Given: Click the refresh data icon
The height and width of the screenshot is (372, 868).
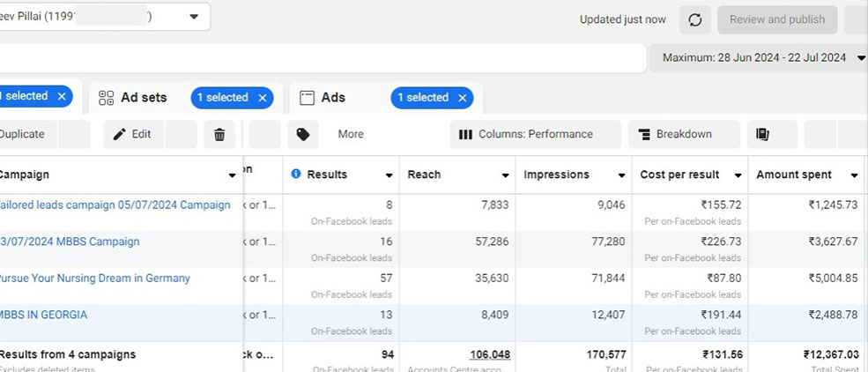Looking at the screenshot, I should [694, 19].
